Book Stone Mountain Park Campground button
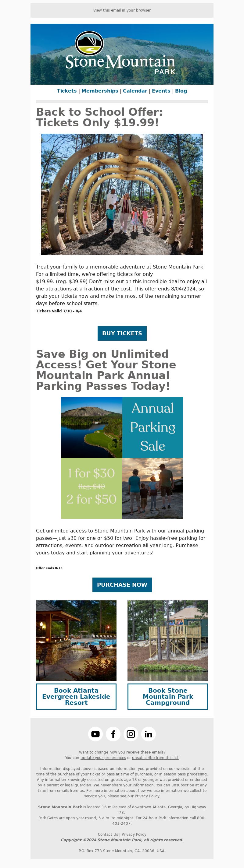 tap(168, 697)
